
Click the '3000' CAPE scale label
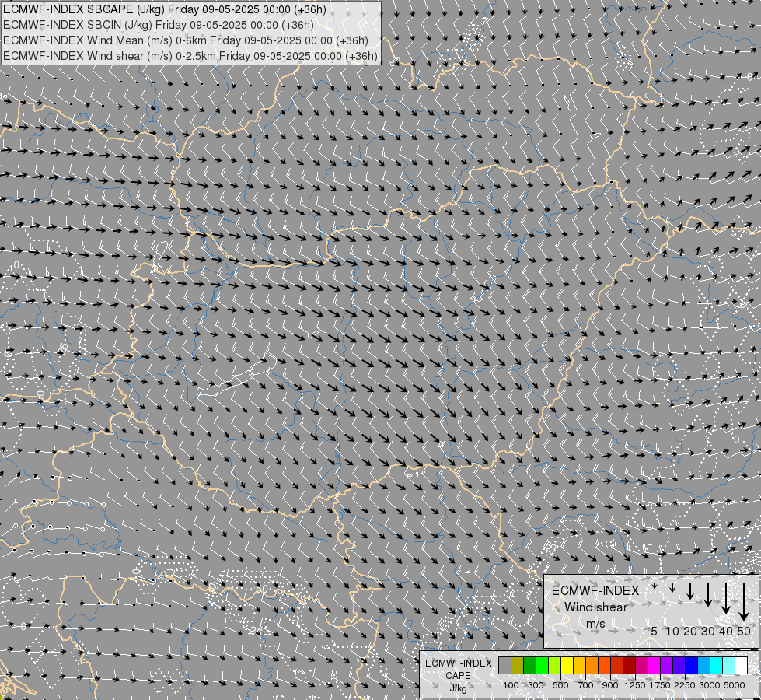pyautogui.click(x=710, y=685)
